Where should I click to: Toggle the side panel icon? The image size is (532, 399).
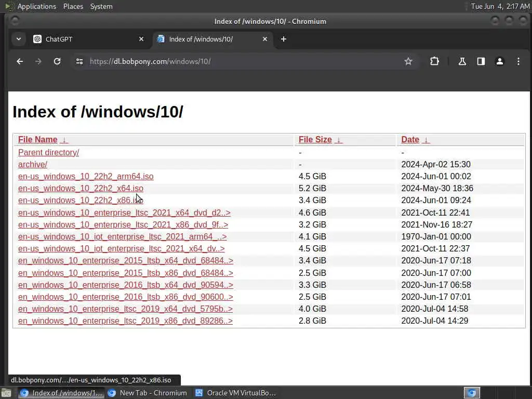pos(481,61)
